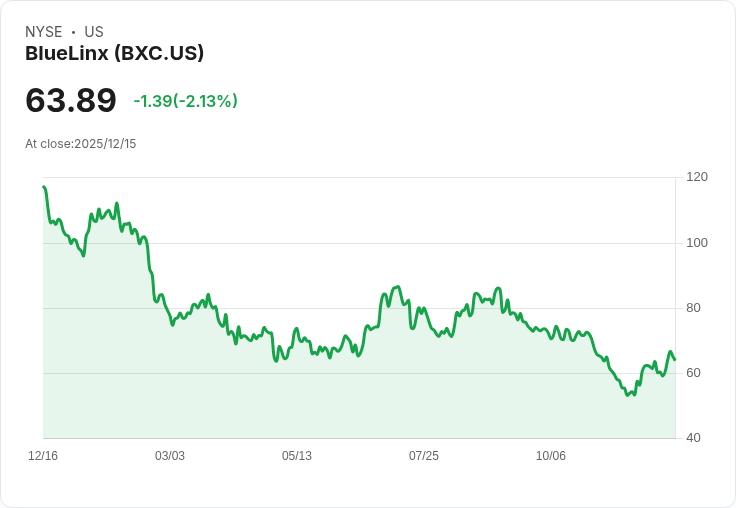Click the 80 y-axis price label

click(694, 308)
